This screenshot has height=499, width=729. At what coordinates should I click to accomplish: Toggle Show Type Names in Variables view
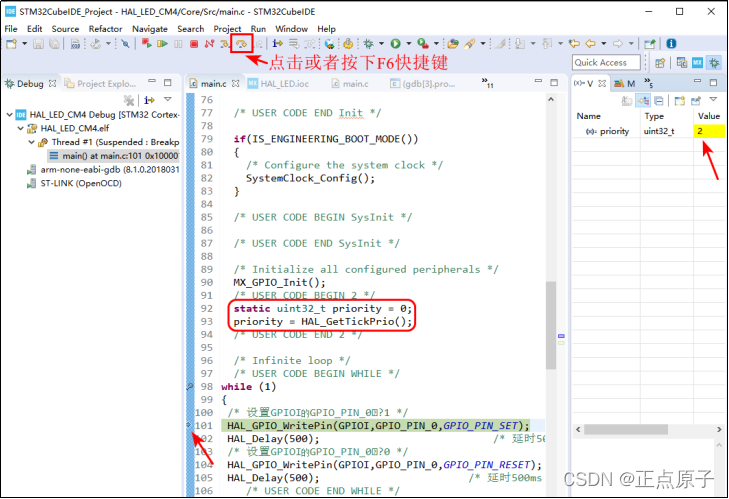pyautogui.click(x=627, y=100)
